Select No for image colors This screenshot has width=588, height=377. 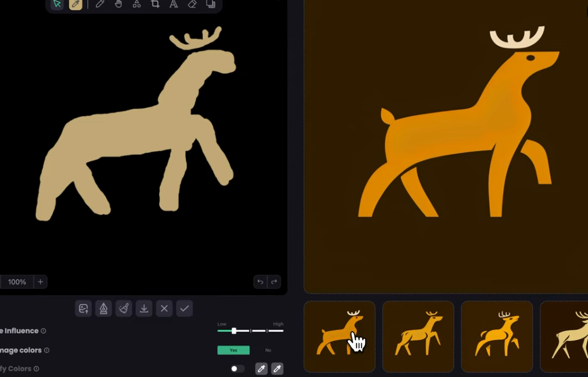(x=268, y=350)
